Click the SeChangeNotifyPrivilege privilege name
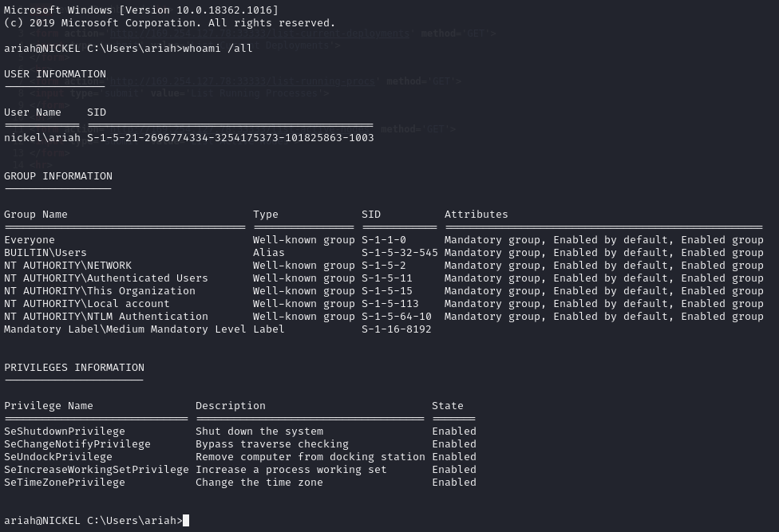 tap(77, 444)
